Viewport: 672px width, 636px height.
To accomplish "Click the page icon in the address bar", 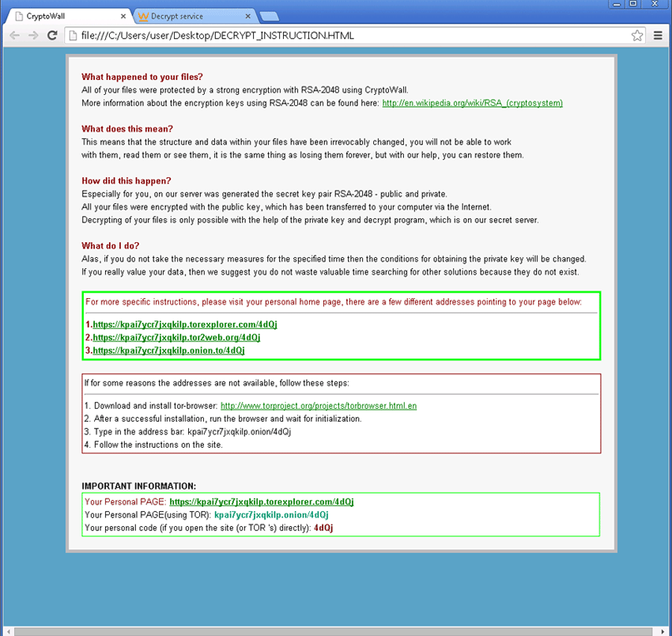I will pyautogui.click(x=72, y=36).
